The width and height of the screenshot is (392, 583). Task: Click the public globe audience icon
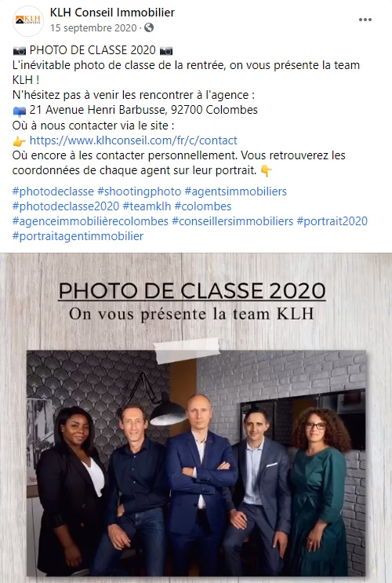click(149, 28)
